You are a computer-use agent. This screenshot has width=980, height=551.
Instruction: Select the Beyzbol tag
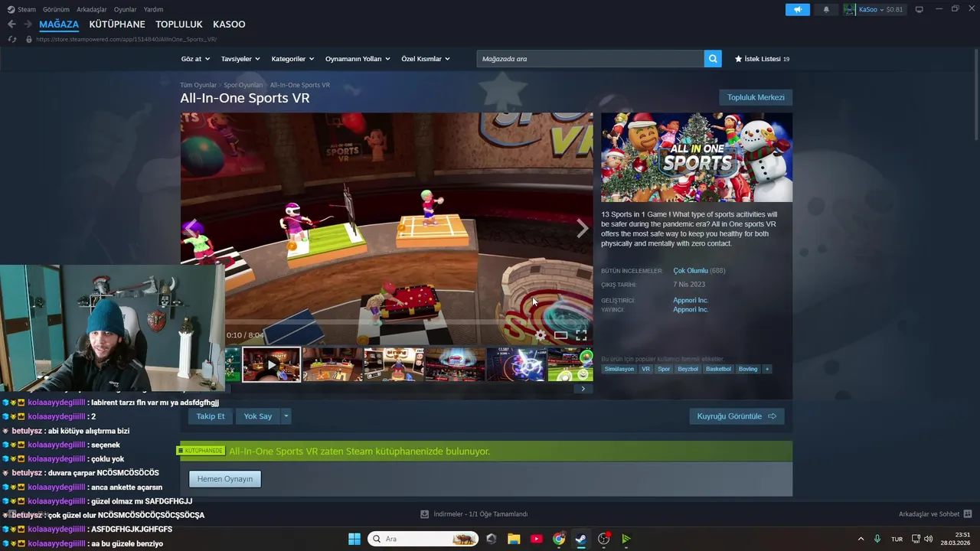[688, 369]
